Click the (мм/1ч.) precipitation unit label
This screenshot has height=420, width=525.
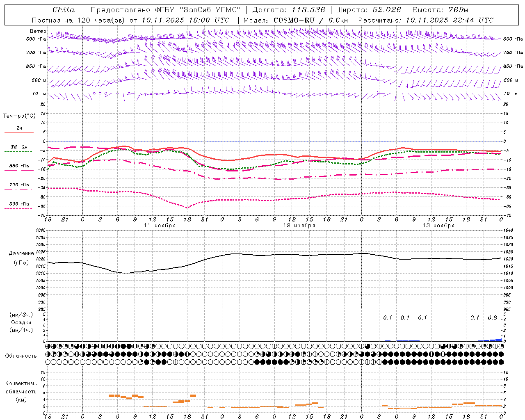(21, 330)
